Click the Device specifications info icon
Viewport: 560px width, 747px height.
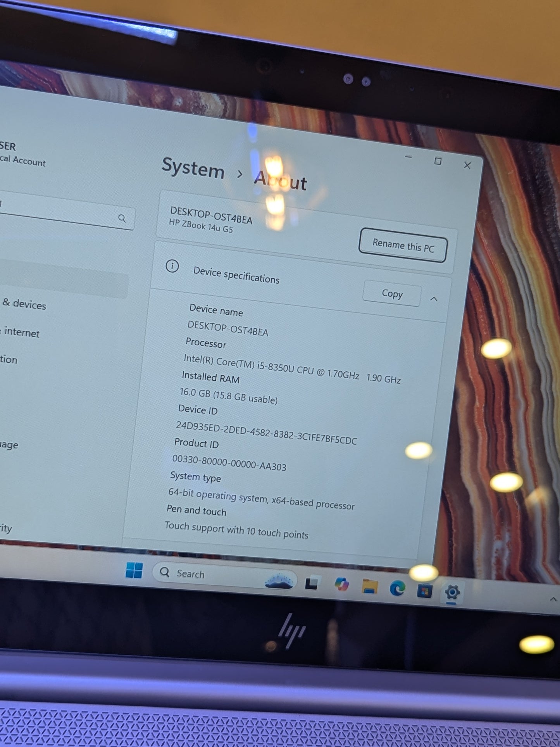172,266
